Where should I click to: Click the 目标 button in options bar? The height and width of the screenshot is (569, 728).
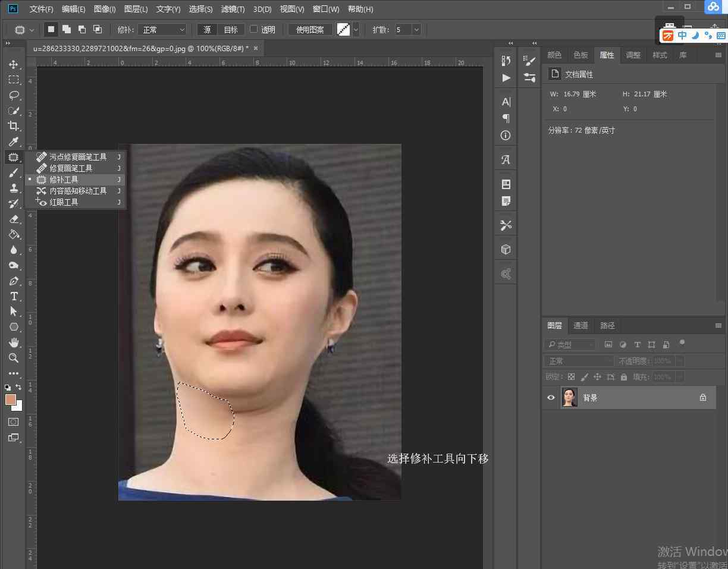tap(231, 30)
